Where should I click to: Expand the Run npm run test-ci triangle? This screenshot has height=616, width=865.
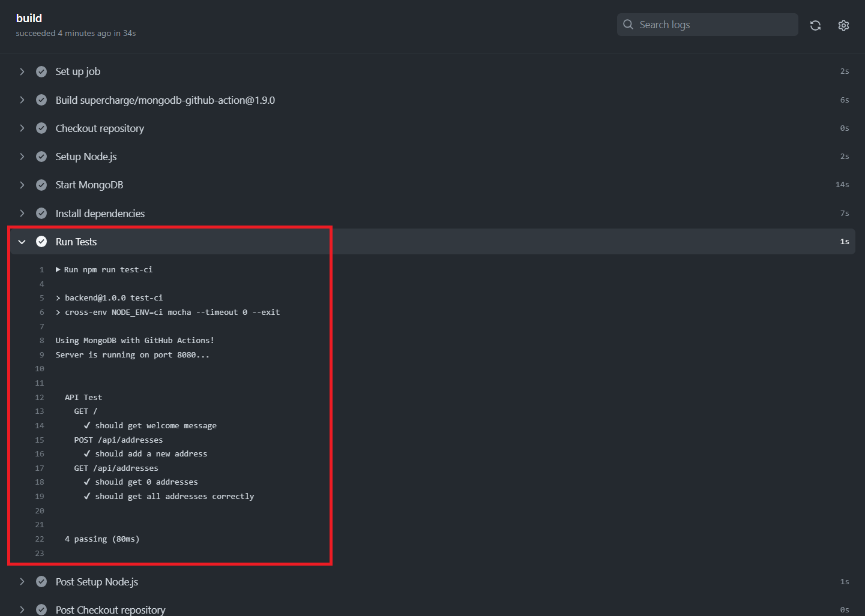point(58,270)
